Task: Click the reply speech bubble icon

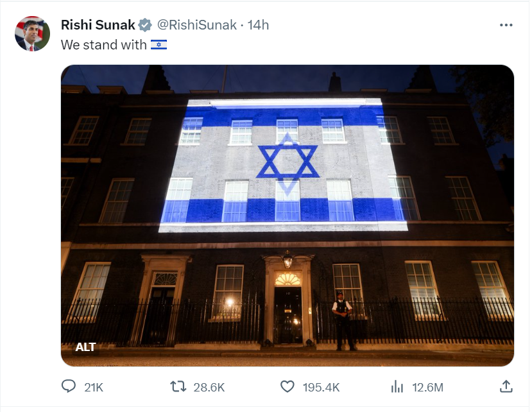Action: coord(69,386)
